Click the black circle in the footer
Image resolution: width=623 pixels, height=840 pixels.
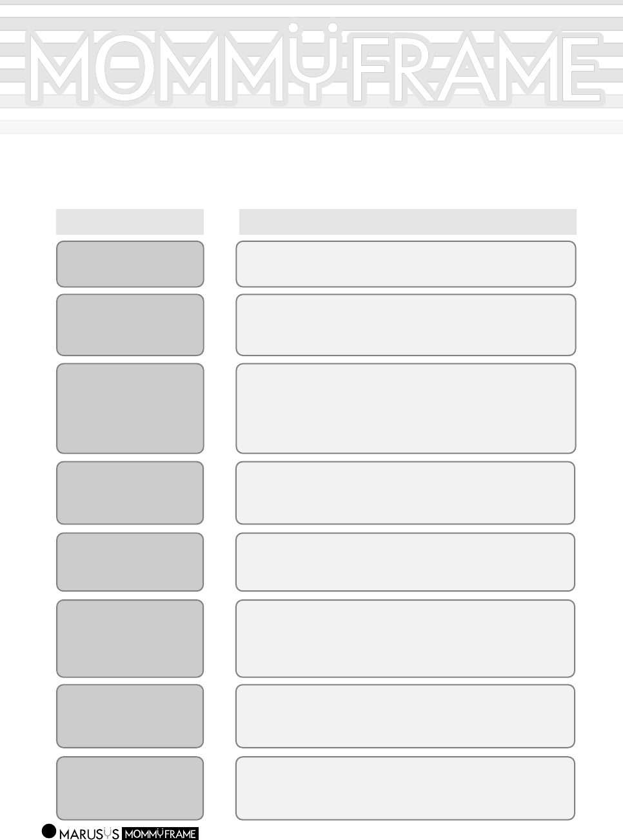[49, 831]
